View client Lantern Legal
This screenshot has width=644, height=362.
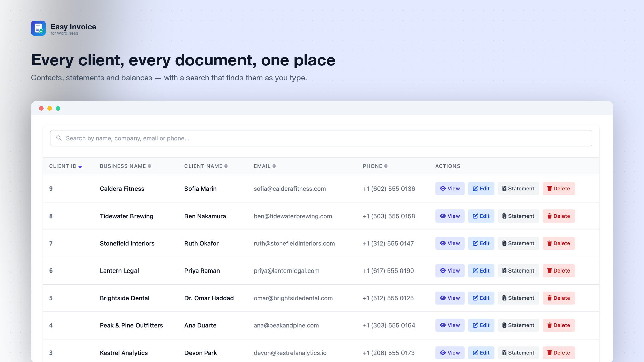tap(450, 271)
